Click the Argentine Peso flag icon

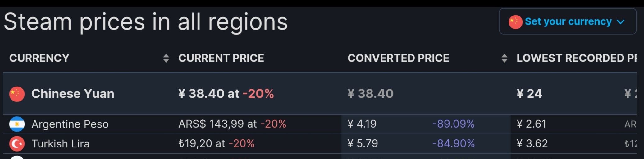pyautogui.click(x=17, y=124)
